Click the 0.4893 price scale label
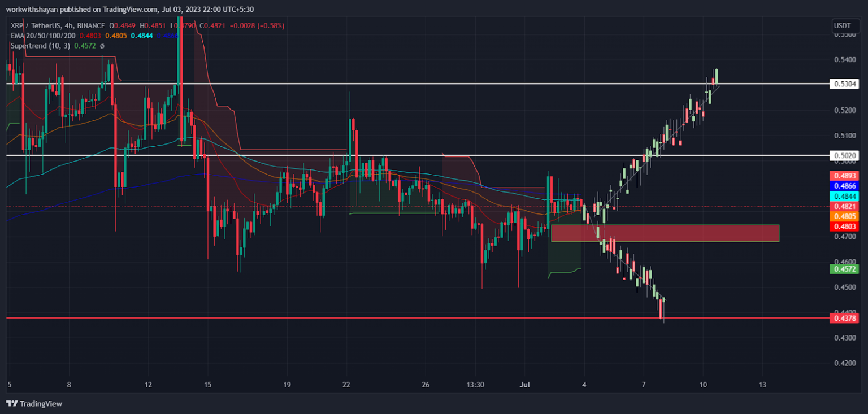The width and height of the screenshot is (868, 414). pos(844,176)
